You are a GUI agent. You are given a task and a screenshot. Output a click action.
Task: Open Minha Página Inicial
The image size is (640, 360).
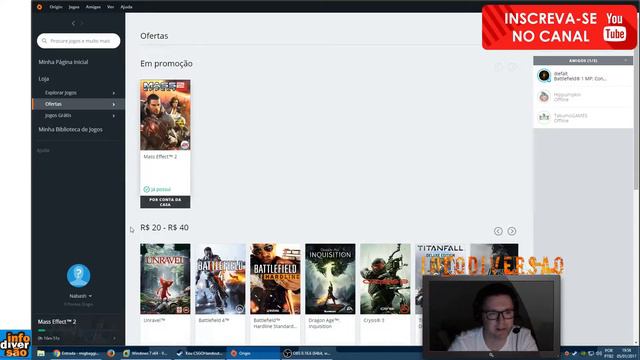63,62
